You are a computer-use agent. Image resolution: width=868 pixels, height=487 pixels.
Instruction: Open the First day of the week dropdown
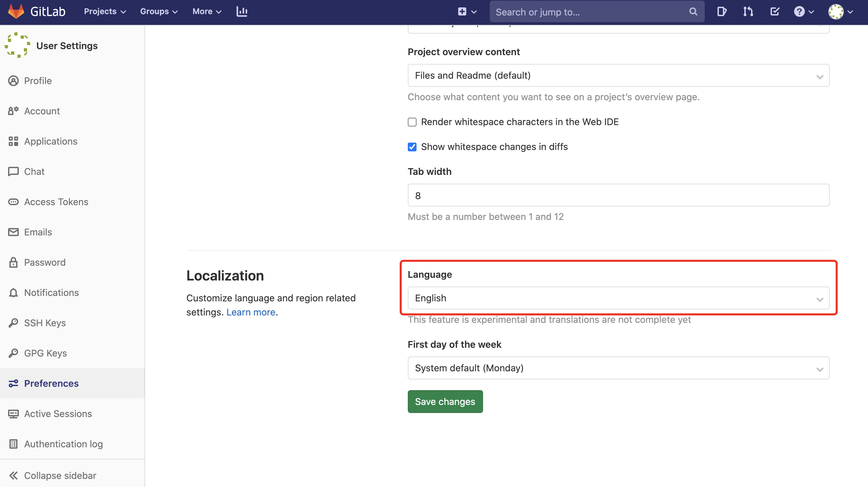tap(618, 368)
